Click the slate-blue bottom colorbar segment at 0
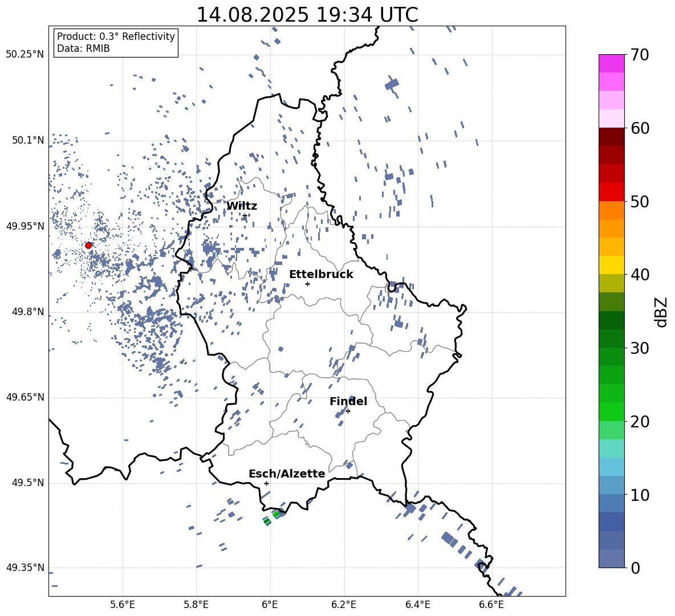This screenshot has height=616, width=675. (x=611, y=558)
